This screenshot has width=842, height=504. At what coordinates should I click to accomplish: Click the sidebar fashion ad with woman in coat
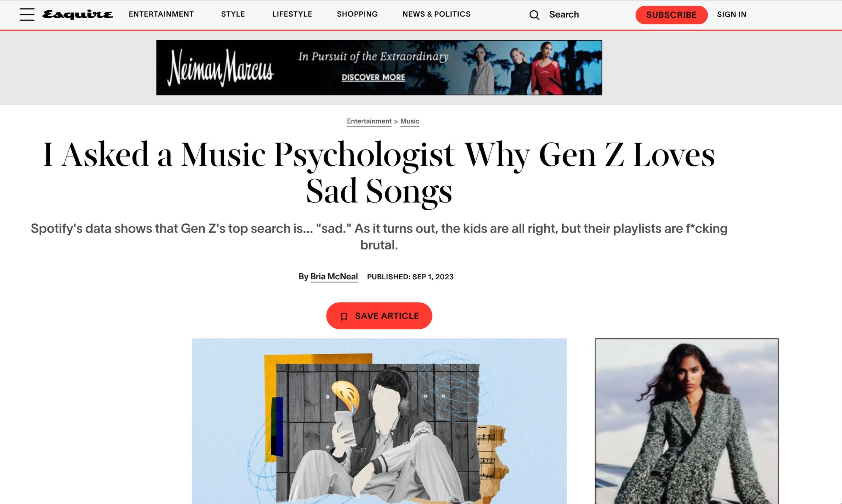click(x=687, y=421)
